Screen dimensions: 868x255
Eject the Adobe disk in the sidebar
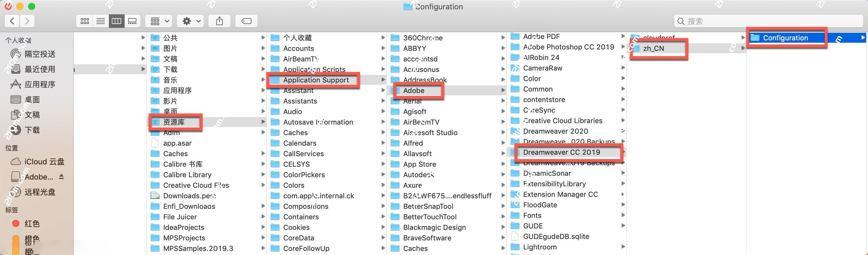click(61, 177)
